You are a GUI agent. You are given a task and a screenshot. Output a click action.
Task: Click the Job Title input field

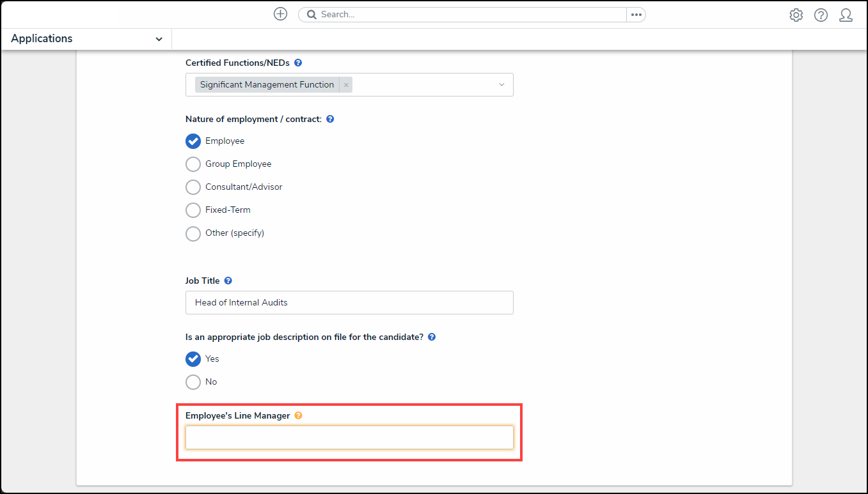(x=349, y=303)
